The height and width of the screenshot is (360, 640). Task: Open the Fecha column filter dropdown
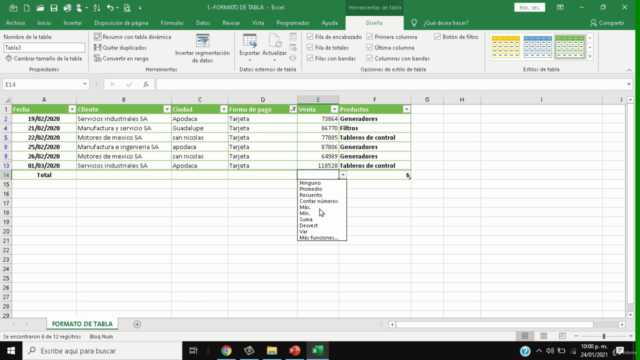click(72, 109)
